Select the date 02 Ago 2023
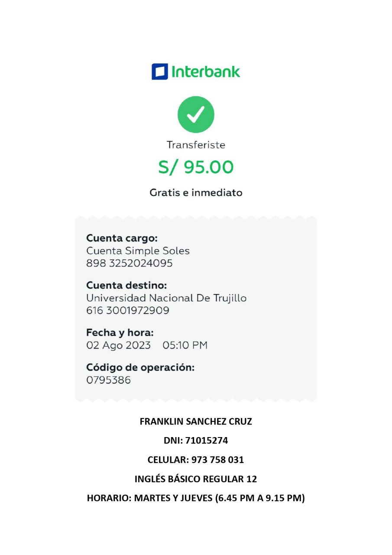 [x=119, y=345]
